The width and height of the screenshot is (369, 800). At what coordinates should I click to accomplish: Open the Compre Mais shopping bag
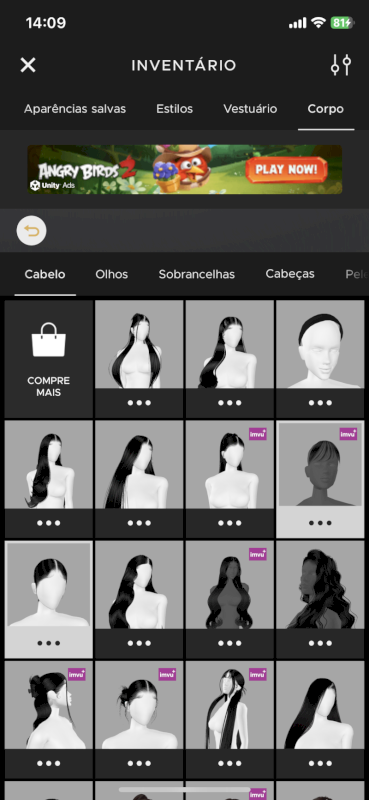[48, 359]
